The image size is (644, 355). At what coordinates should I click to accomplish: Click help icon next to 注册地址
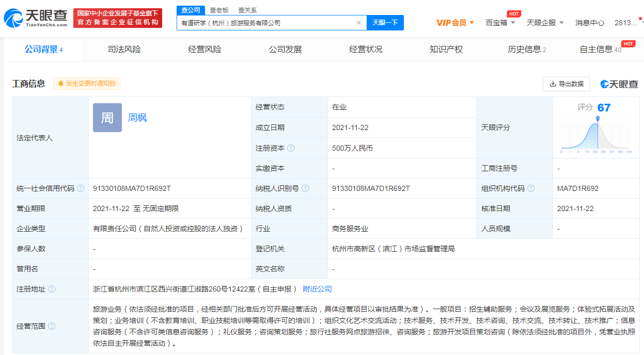(52, 289)
